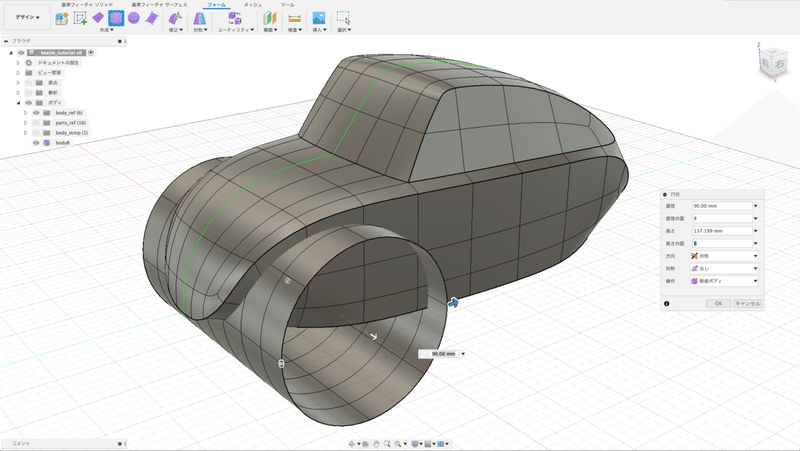Viewport: 800px width, 451px height.
Task: Click the selection tool icon (選択)
Action: pyautogui.click(x=343, y=18)
